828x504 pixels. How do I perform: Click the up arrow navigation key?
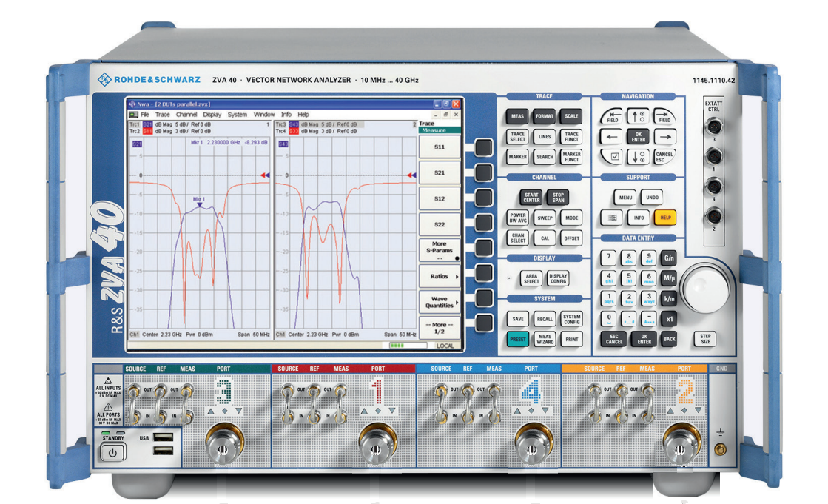point(638,116)
